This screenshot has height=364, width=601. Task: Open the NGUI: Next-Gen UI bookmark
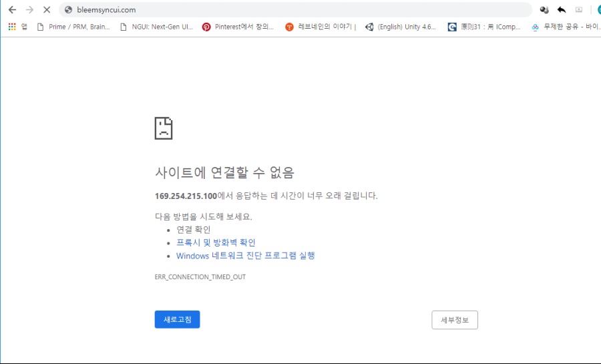(x=156, y=27)
